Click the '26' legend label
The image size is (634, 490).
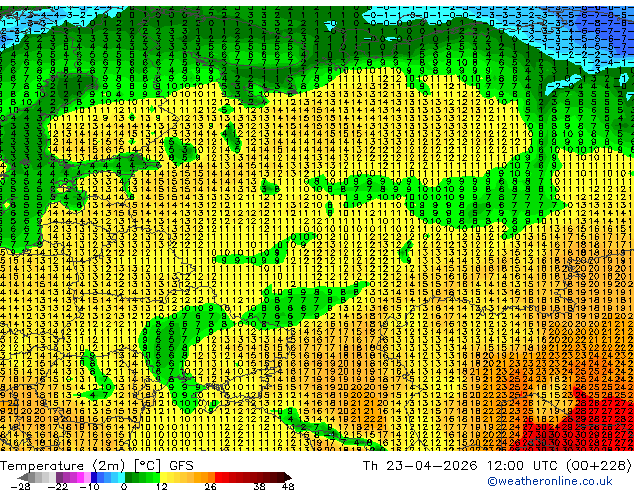point(210,486)
